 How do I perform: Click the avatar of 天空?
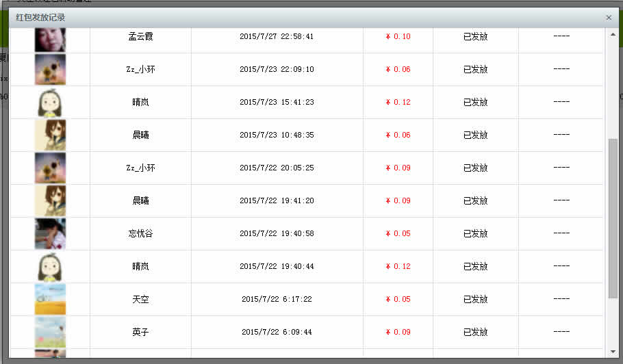[50, 299]
